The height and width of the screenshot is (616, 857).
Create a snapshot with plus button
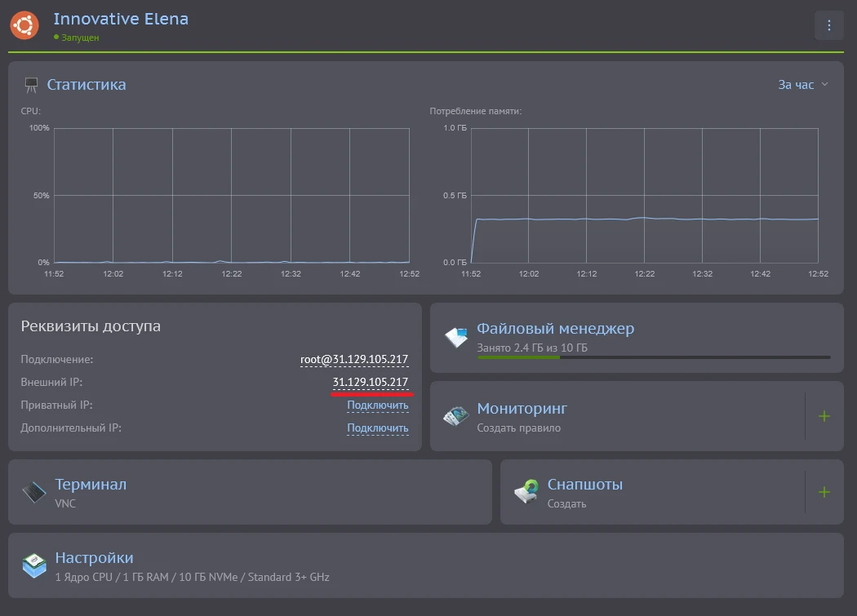coord(824,492)
